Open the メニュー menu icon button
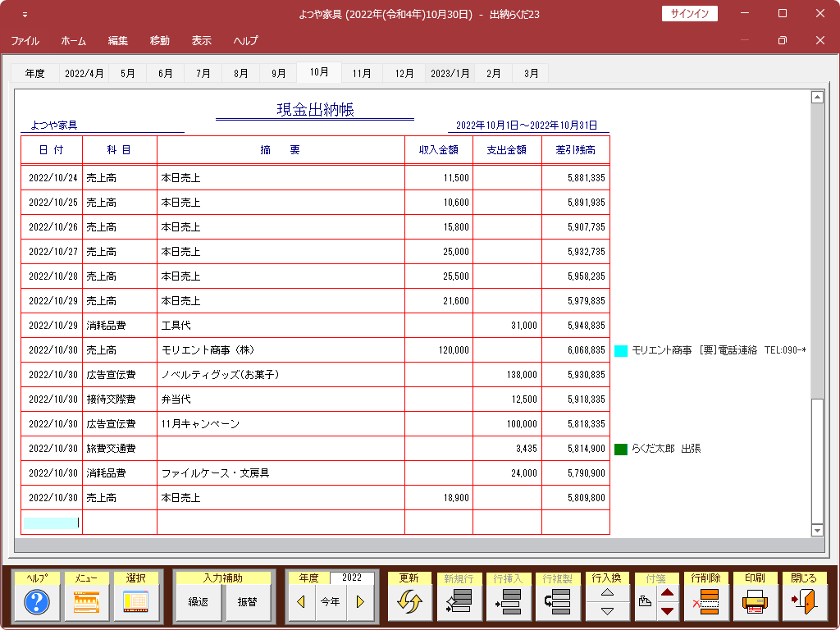Viewport: 840px width, 630px height. point(86,602)
